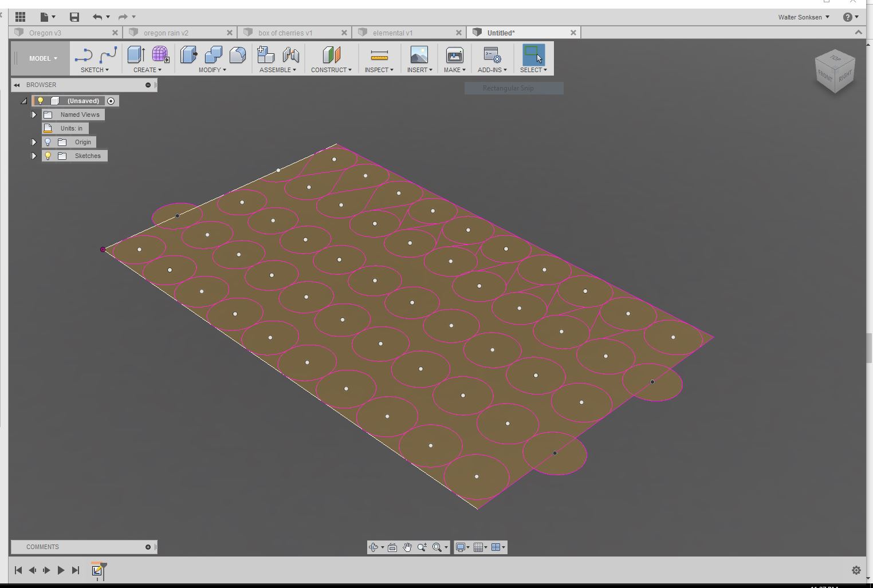The height and width of the screenshot is (588, 873).
Task: Click the Measure icon in the toolbar
Action: coord(378,56)
